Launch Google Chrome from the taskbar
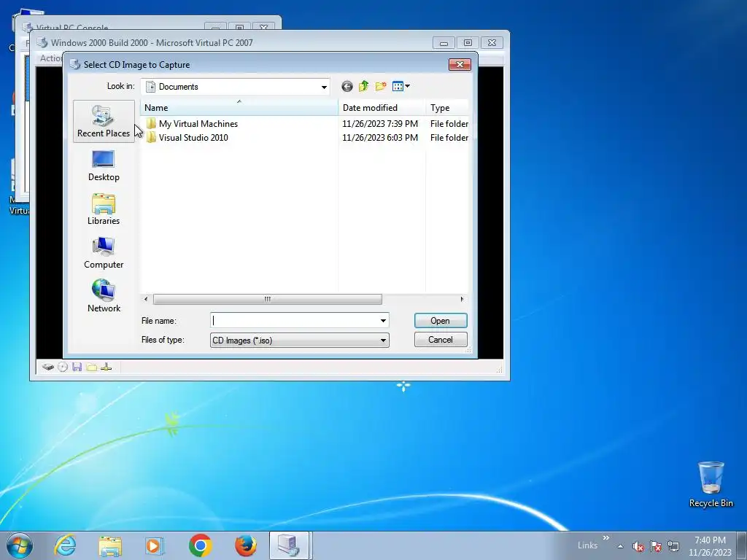The width and height of the screenshot is (747, 560). point(200,545)
